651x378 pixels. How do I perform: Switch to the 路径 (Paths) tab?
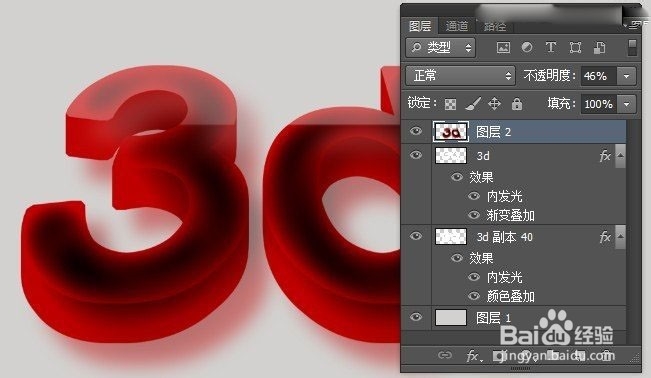[x=495, y=27]
